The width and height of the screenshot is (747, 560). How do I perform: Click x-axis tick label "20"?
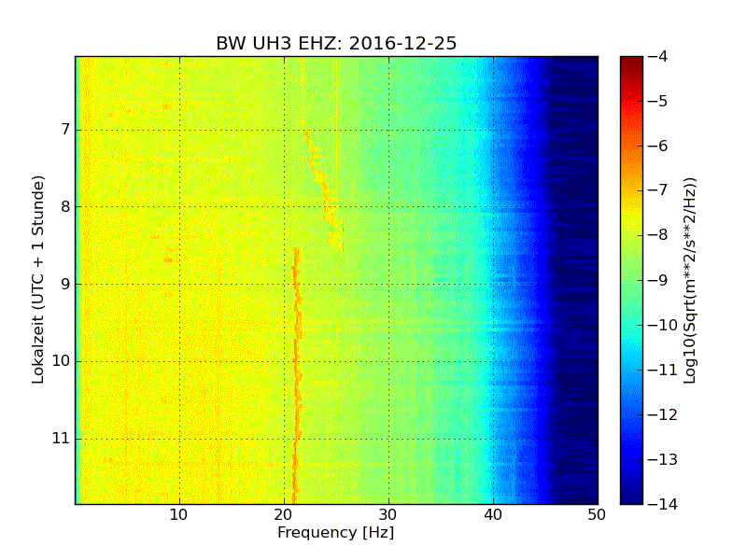click(x=284, y=515)
